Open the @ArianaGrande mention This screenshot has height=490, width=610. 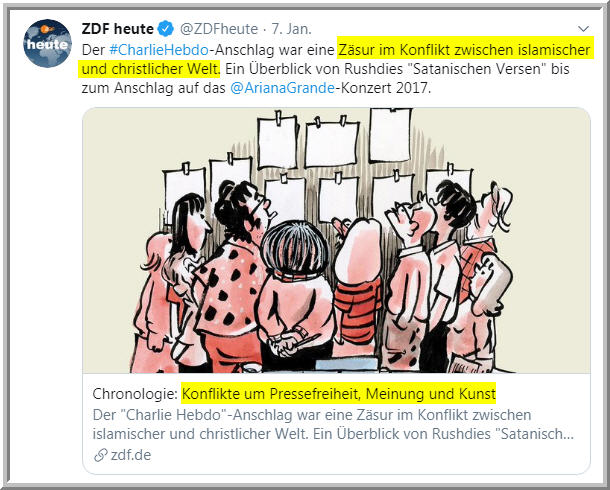[x=282, y=88]
